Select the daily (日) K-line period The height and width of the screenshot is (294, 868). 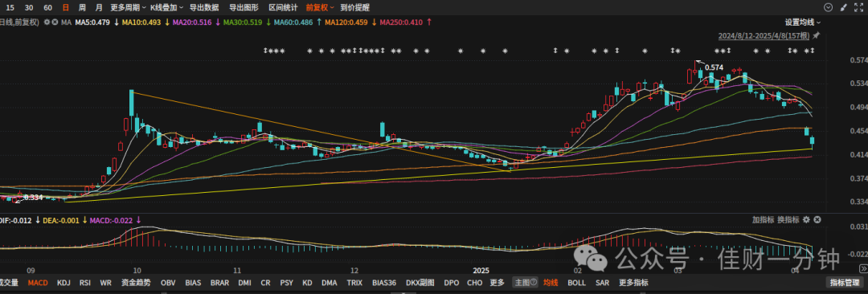click(66, 8)
